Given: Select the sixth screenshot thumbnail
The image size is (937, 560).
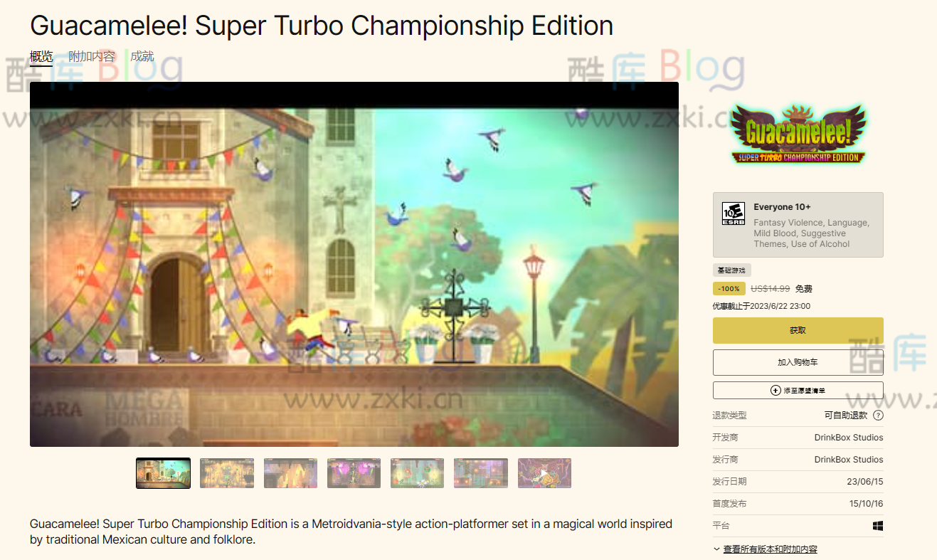Looking at the screenshot, I should coord(481,473).
